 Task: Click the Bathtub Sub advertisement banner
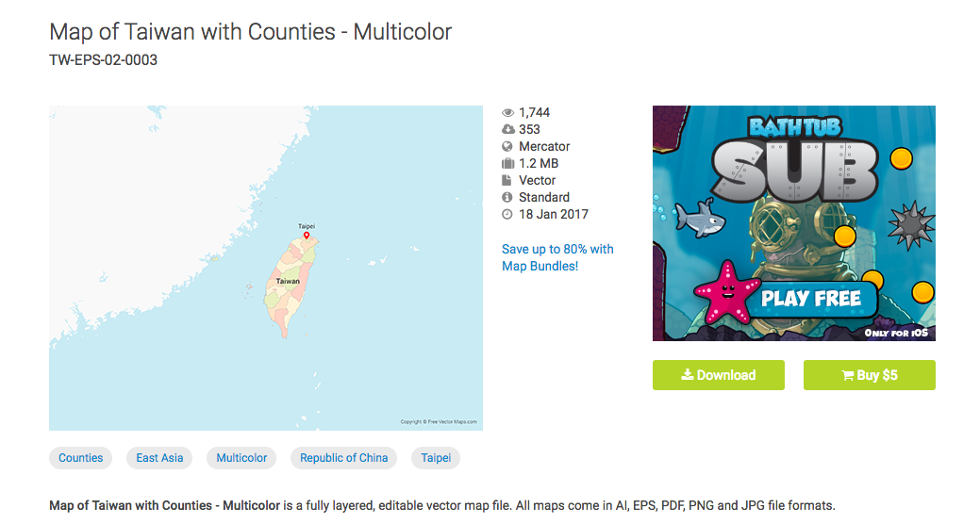point(794,223)
